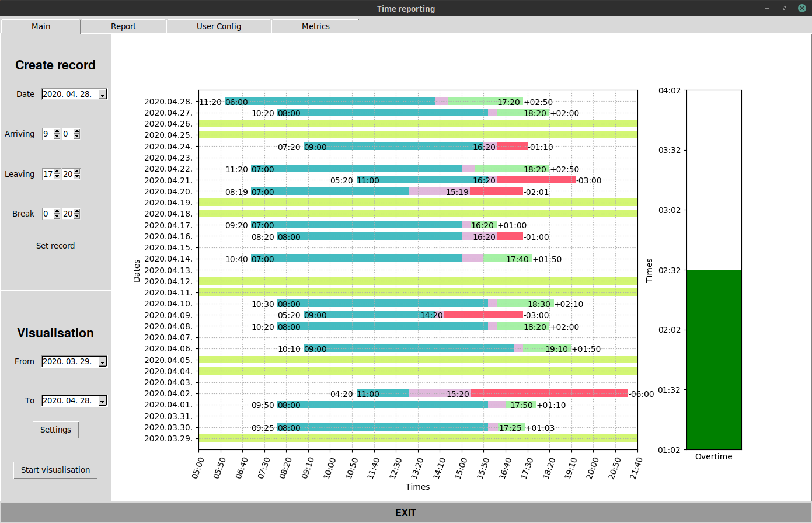Click the Break minute spinbox arrows
The width and height of the screenshot is (812, 523).
pyautogui.click(x=76, y=214)
